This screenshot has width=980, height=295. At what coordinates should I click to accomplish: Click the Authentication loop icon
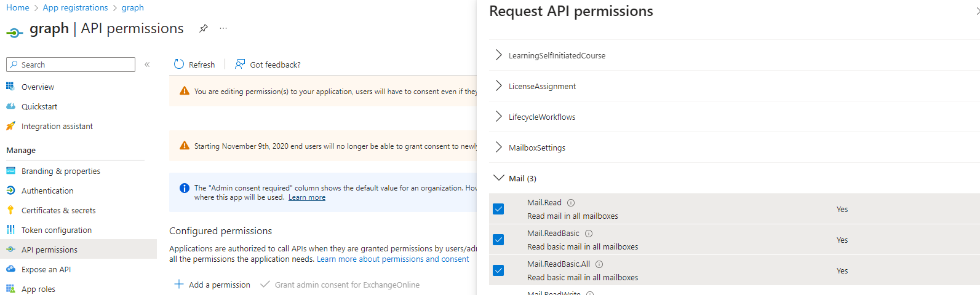10,191
